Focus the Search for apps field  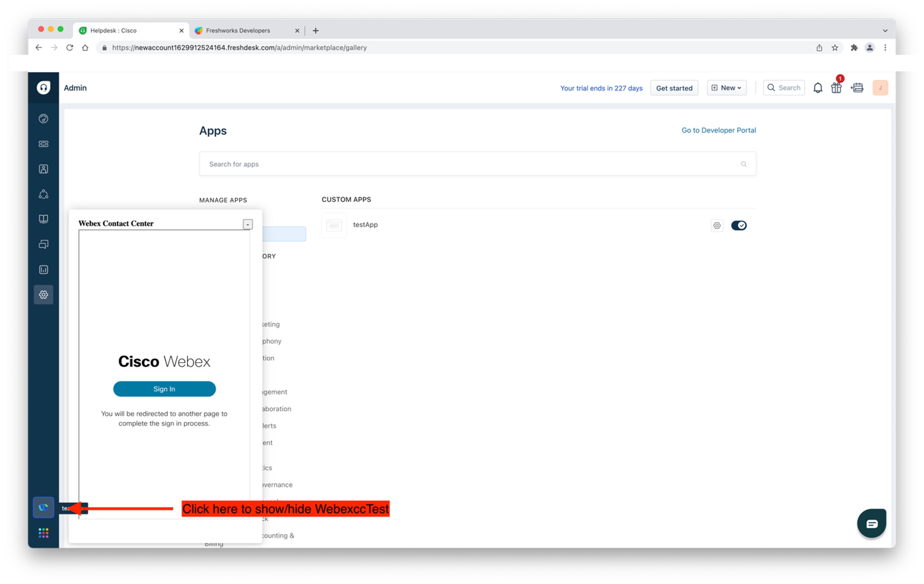pos(477,164)
